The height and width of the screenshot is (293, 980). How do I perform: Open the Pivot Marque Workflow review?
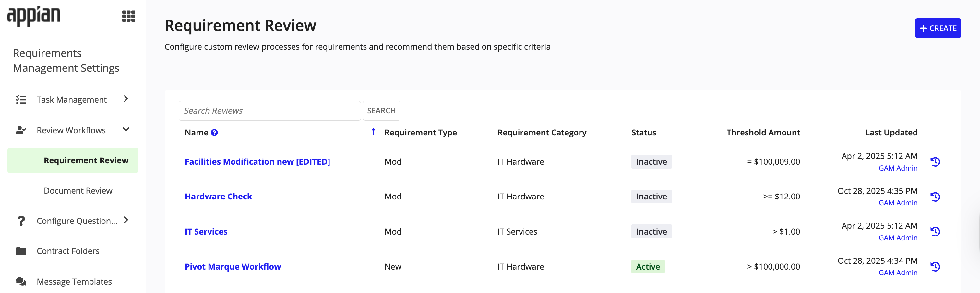pos(233,267)
